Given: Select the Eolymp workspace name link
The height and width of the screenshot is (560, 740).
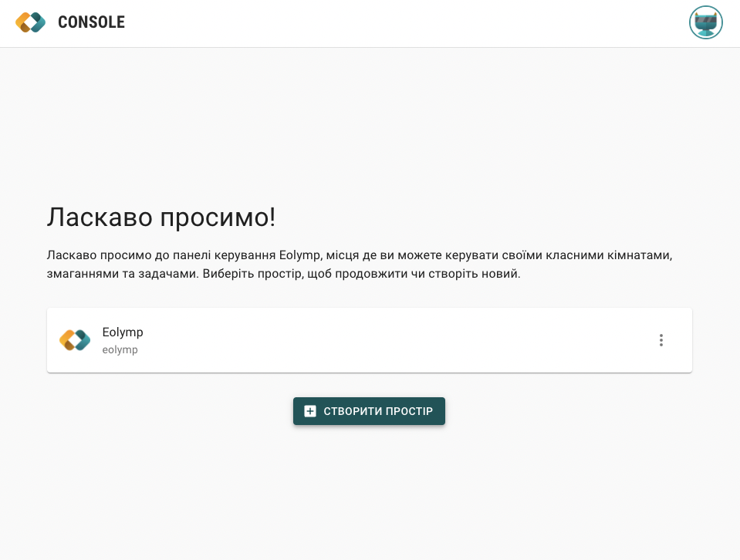Looking at the screenshot, I should coord(123,332).
